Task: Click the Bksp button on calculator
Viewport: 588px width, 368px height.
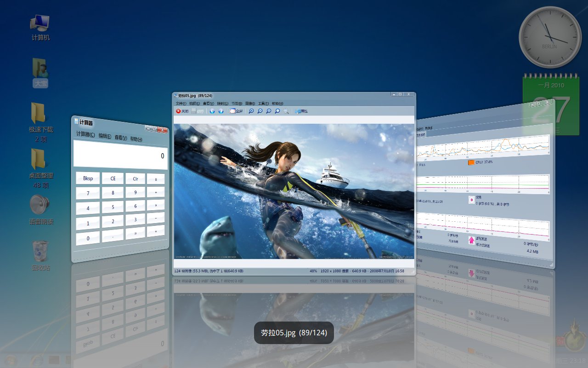Action: [88, 178]
